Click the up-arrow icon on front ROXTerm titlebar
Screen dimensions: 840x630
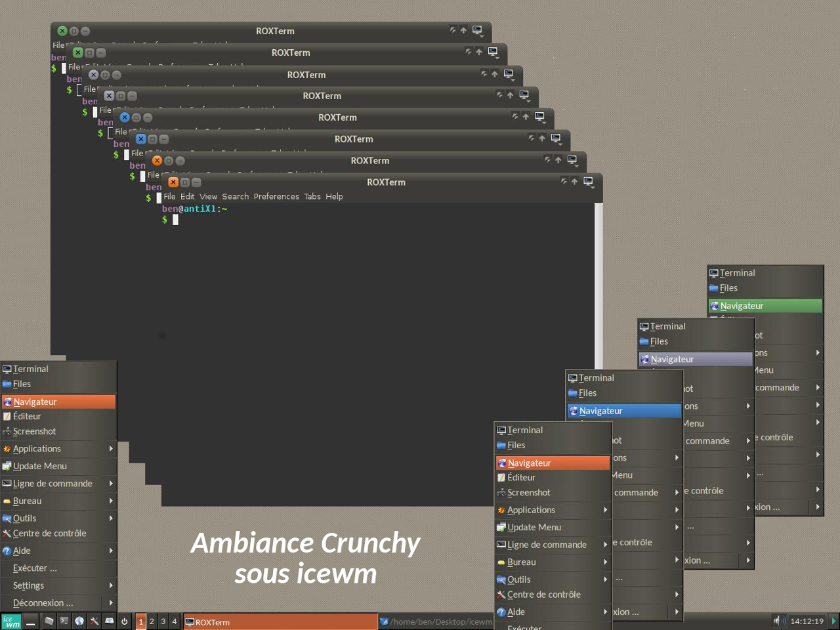[x=574, y=182]
